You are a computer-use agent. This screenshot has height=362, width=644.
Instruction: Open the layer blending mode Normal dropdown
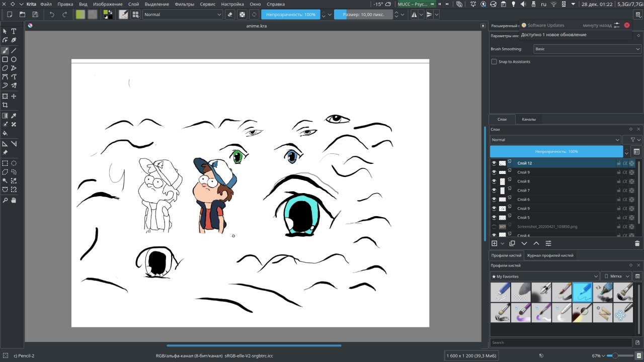point(555,140)
